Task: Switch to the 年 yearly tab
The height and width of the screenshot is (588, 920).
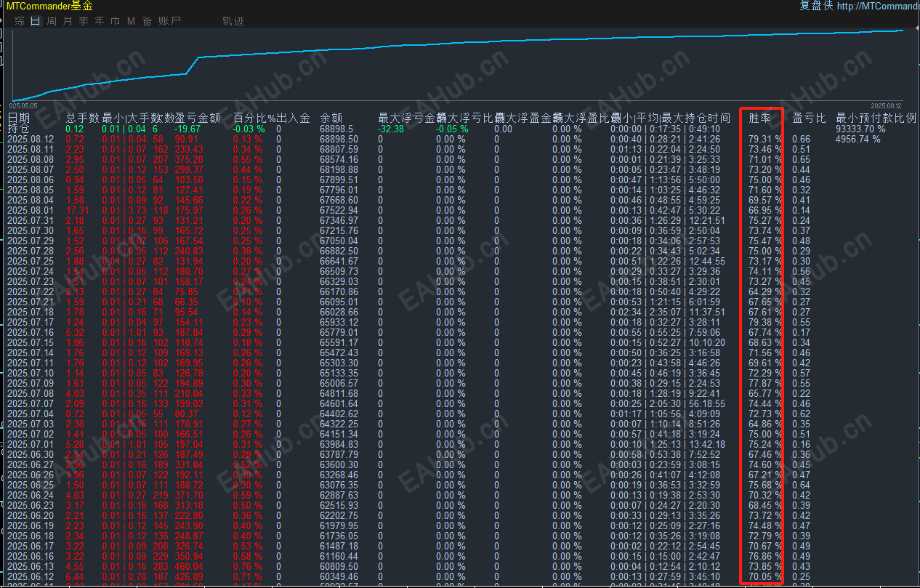Action: pyautogui.click(x=100, y=21)
